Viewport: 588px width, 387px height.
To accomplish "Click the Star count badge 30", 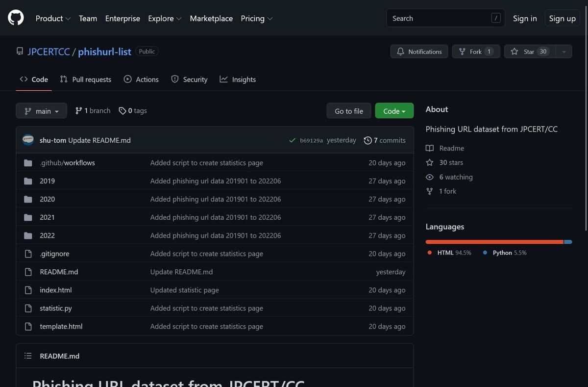I will (x=543, y=52).
